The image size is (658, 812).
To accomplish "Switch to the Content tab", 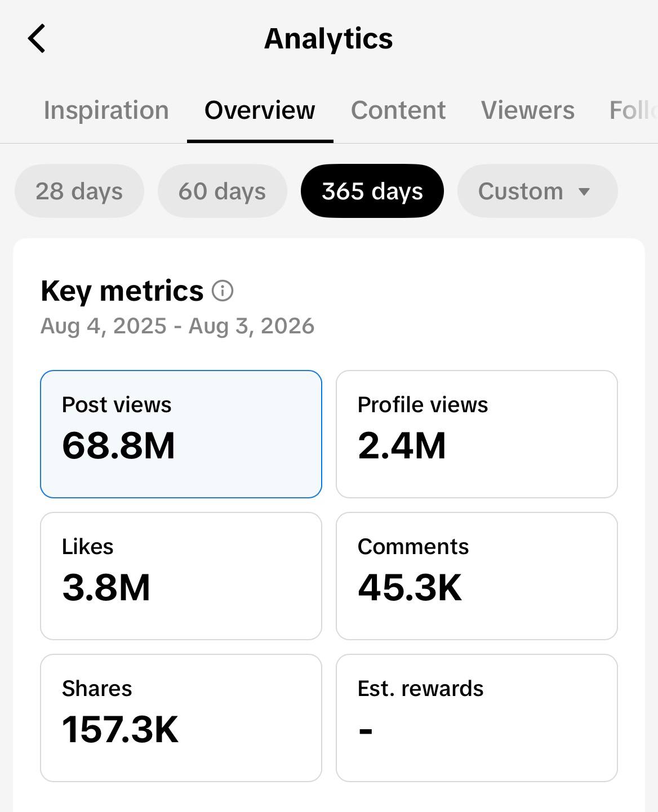I will (x=398, y=110).
